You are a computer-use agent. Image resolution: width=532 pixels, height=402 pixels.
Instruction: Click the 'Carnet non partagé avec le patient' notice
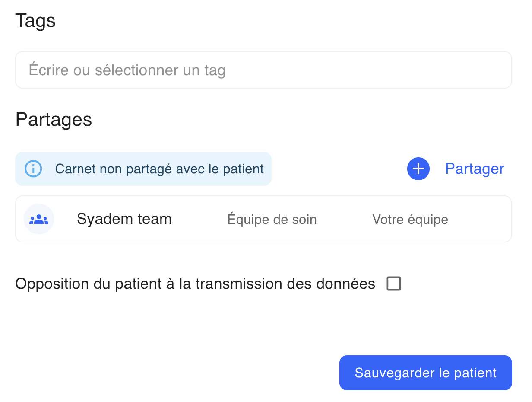[159, 169]
